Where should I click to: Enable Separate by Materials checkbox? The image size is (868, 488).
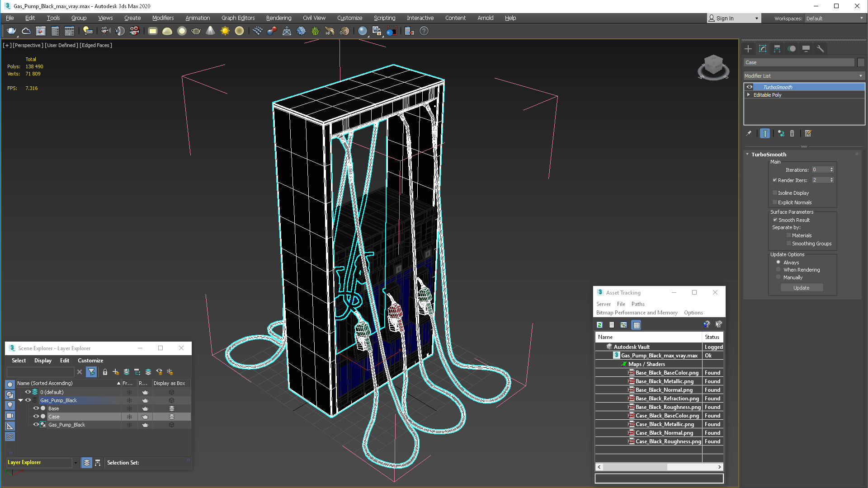(789, 235)
